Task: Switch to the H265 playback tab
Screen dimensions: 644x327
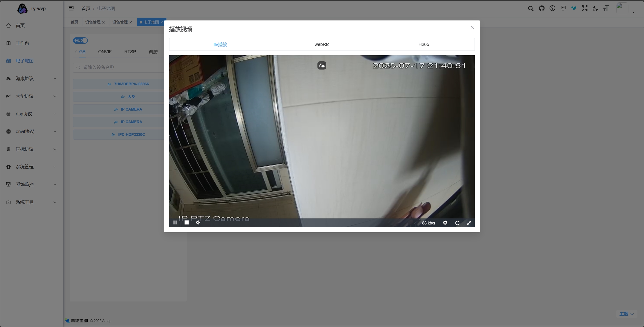Action: pyautogui.click(x=424, y=44)
